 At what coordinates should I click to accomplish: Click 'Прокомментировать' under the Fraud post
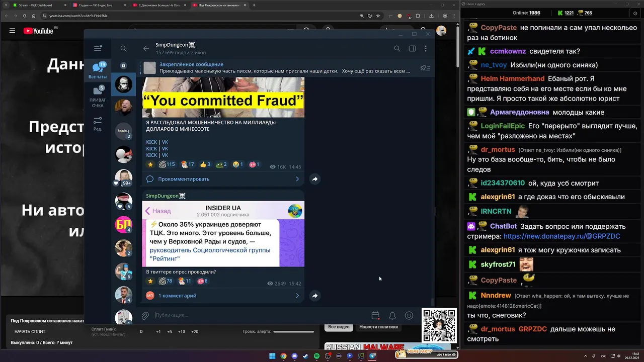[x=184, y=179]
